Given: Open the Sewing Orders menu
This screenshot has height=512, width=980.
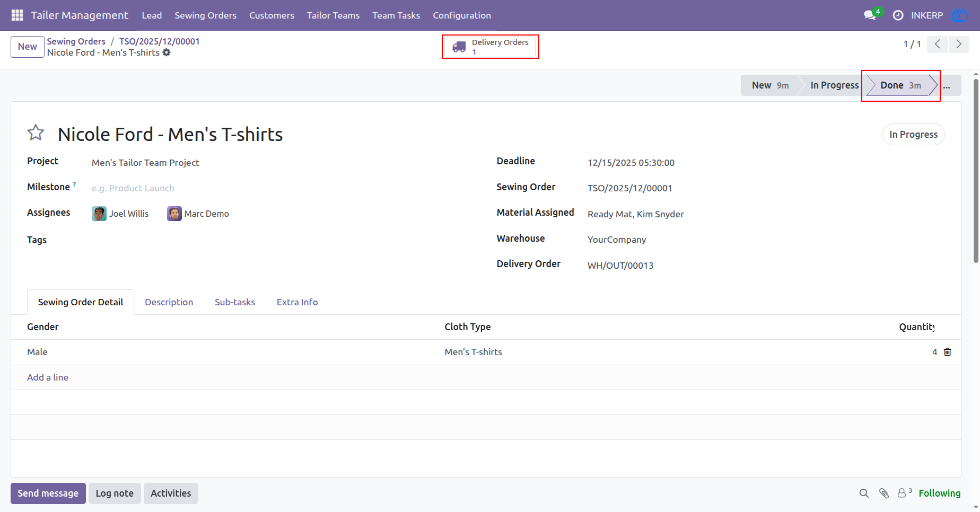Looking at the screenshot, I should pos(206,15).
